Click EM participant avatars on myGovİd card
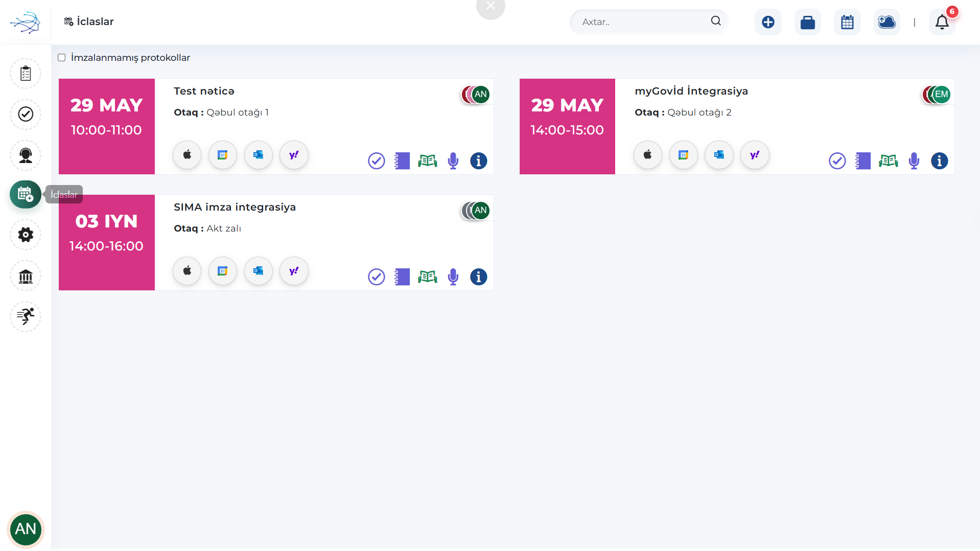 937,95
